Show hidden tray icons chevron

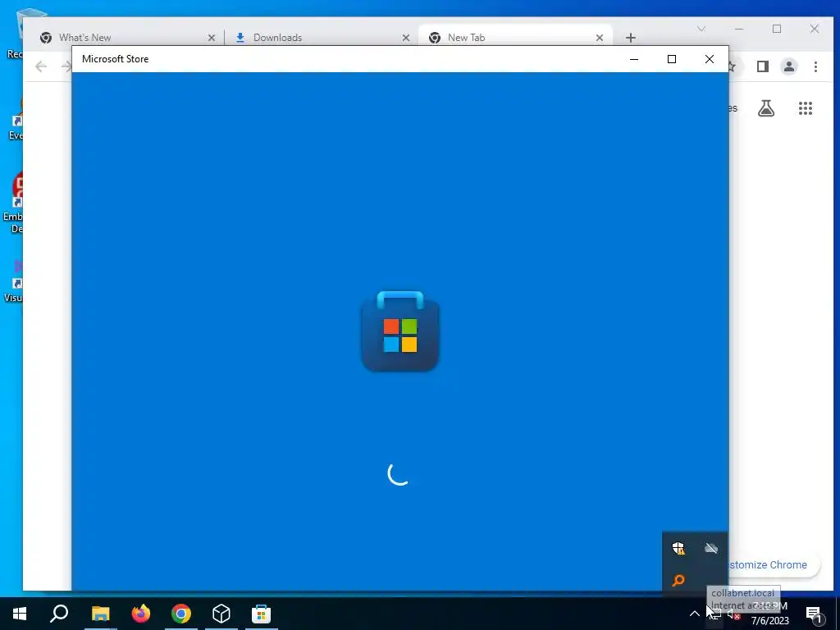[694, 614]
